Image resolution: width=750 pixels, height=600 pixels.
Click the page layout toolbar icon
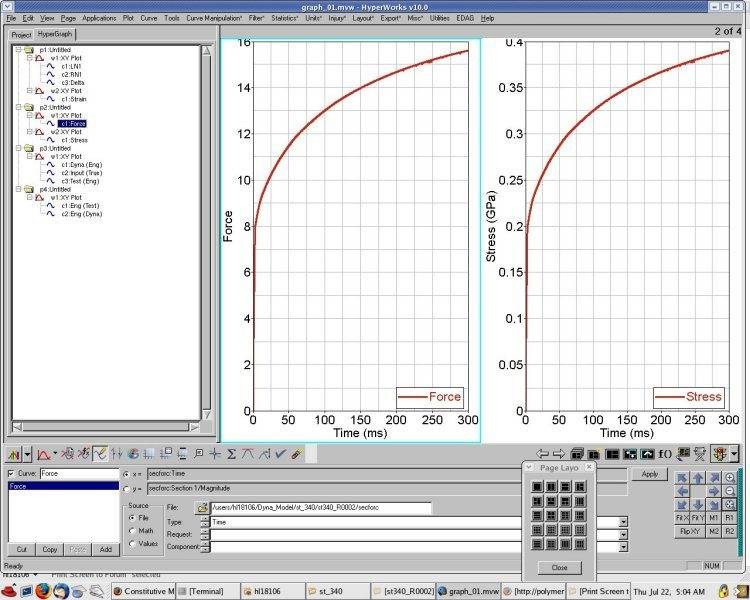(612, 454)
